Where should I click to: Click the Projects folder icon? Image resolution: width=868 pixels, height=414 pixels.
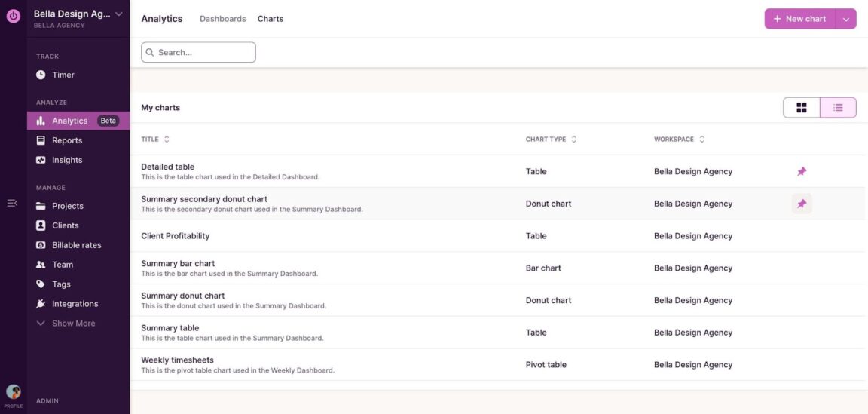click(41, 206)
